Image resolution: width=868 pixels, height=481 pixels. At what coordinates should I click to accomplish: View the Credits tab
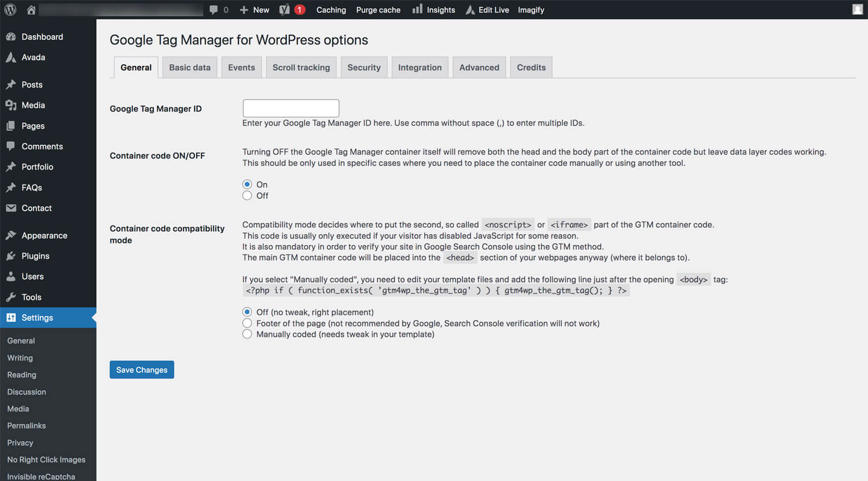(531, 68)
